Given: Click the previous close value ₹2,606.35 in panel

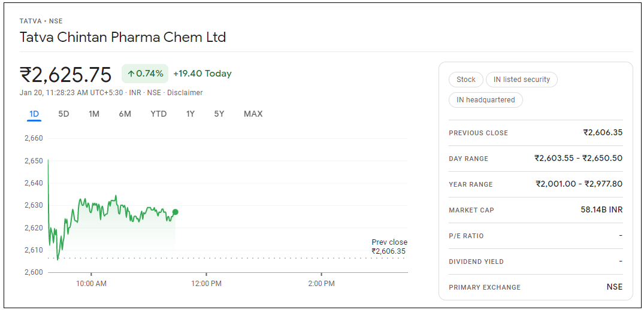Looking at the screenshot, I should coord(603,132).
